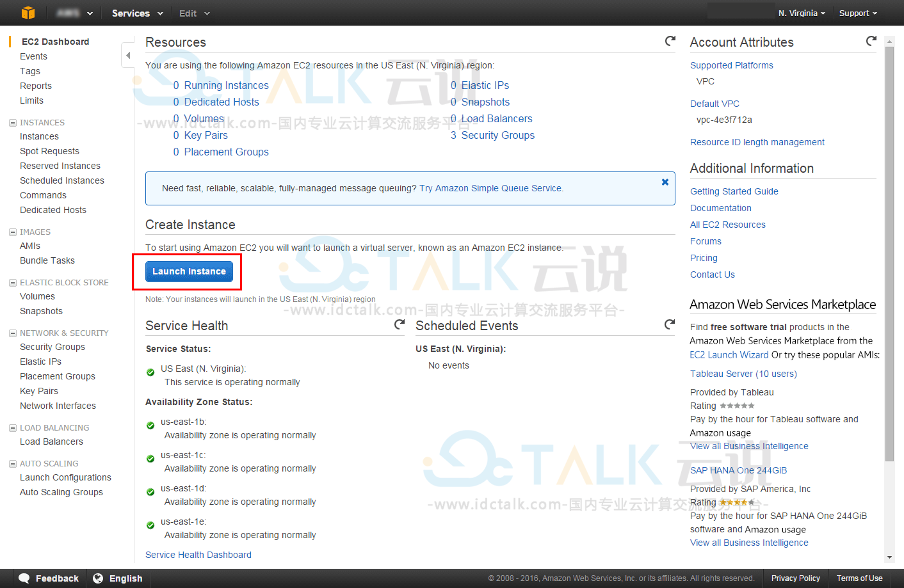Collapse the ELASTIC BLOCK STORE section
The height and width of the screenshot is (588, 904).
pos(13,283)
